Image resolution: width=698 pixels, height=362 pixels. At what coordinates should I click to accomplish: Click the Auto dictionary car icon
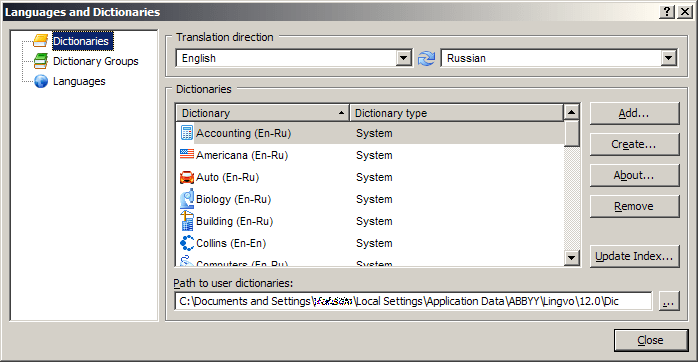[x=187, y=177]
